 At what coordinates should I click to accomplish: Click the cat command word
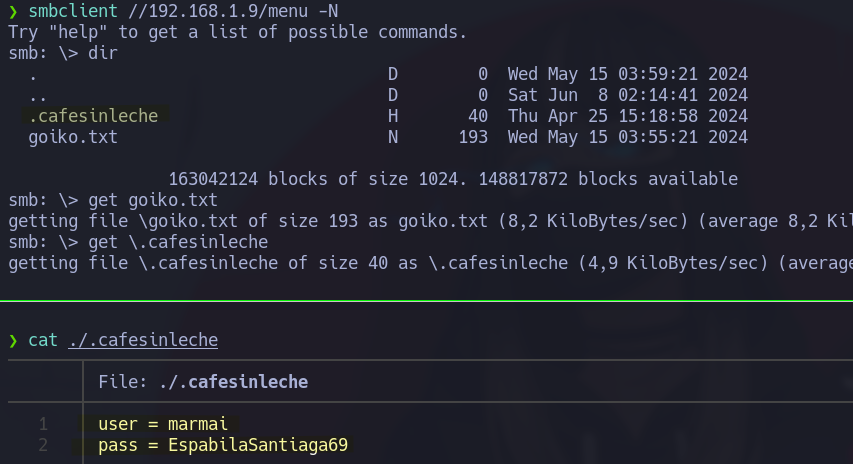(43, 341)
